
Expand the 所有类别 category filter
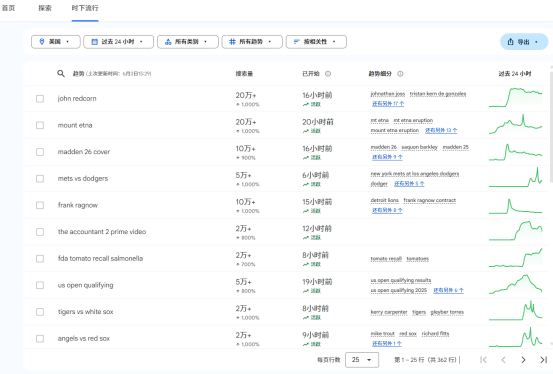point(188,42)
